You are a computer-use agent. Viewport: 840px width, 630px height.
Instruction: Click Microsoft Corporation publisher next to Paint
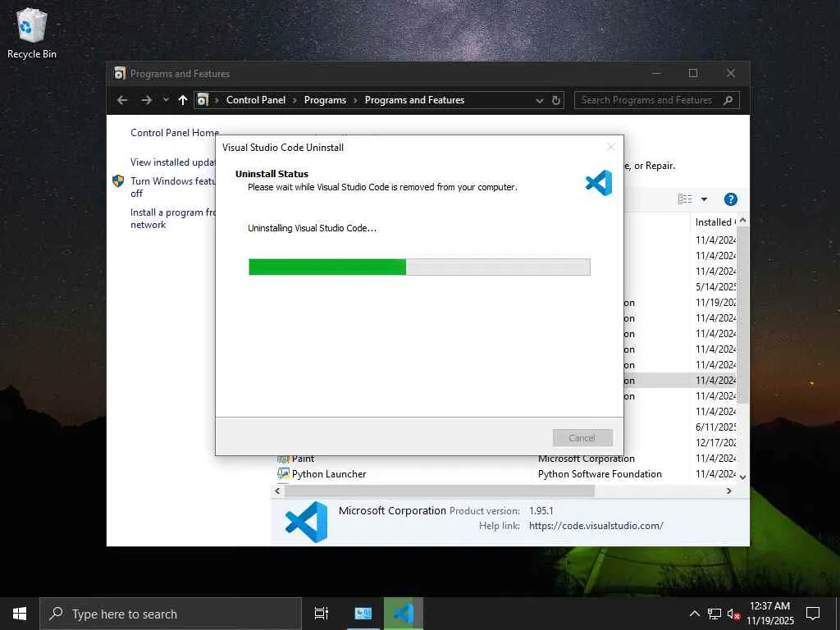point(587,459)
